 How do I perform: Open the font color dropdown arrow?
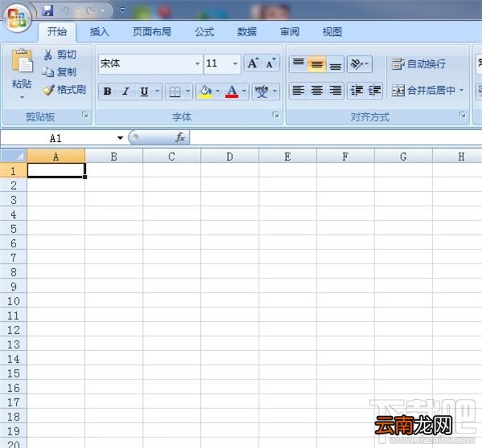pos(244,91)
